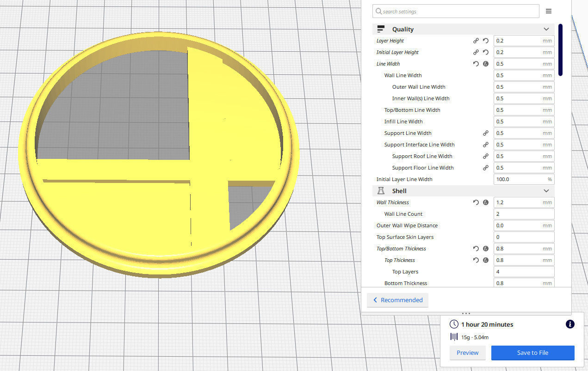Edit the Top/Bottom Thickness field
This screenshot has width=588, height=371.
pyautogui.click(x=524, y=249)
